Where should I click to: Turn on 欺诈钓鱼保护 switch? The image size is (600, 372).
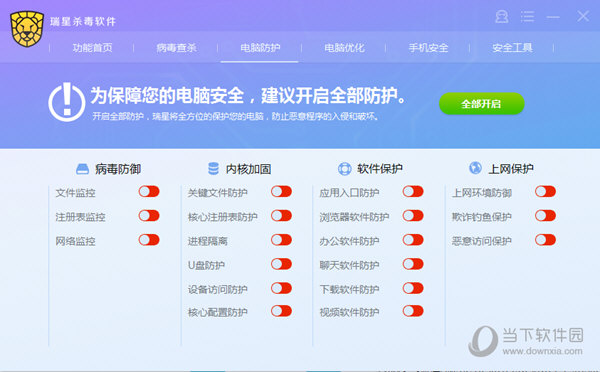tap(545, 215)
